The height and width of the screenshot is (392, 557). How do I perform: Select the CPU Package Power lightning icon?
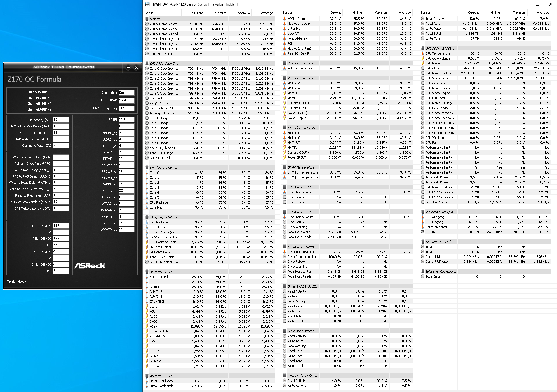coord(147,242)
